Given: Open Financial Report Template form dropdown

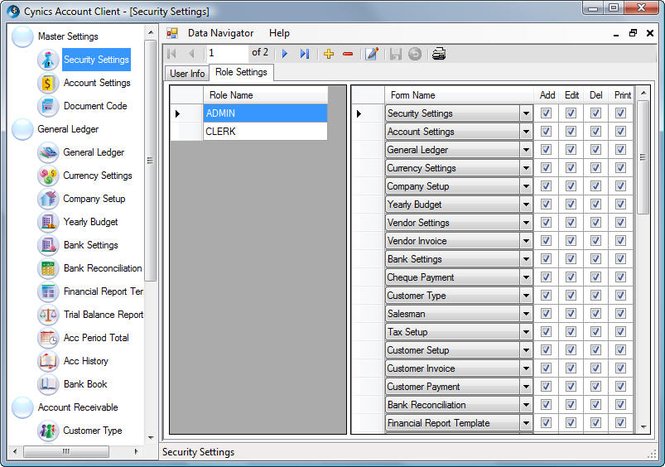Looking at the screenshot, I should click(526, 423).
